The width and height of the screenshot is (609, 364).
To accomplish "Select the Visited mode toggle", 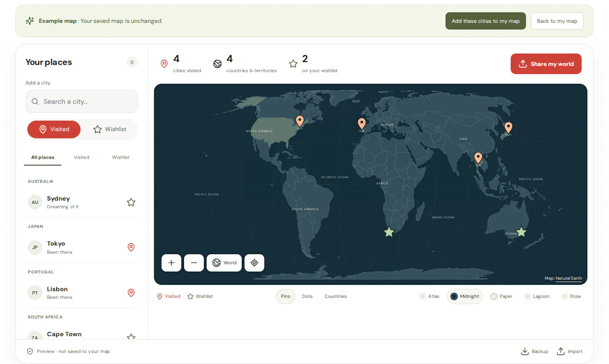I will [x=54, y=129].
